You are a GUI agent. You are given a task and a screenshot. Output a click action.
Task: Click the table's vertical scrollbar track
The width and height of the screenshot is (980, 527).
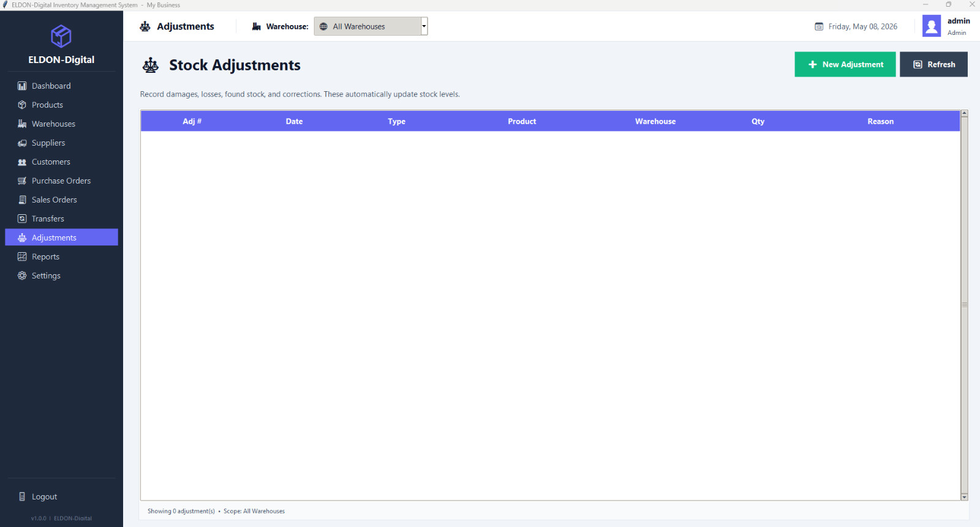[965, 305]
